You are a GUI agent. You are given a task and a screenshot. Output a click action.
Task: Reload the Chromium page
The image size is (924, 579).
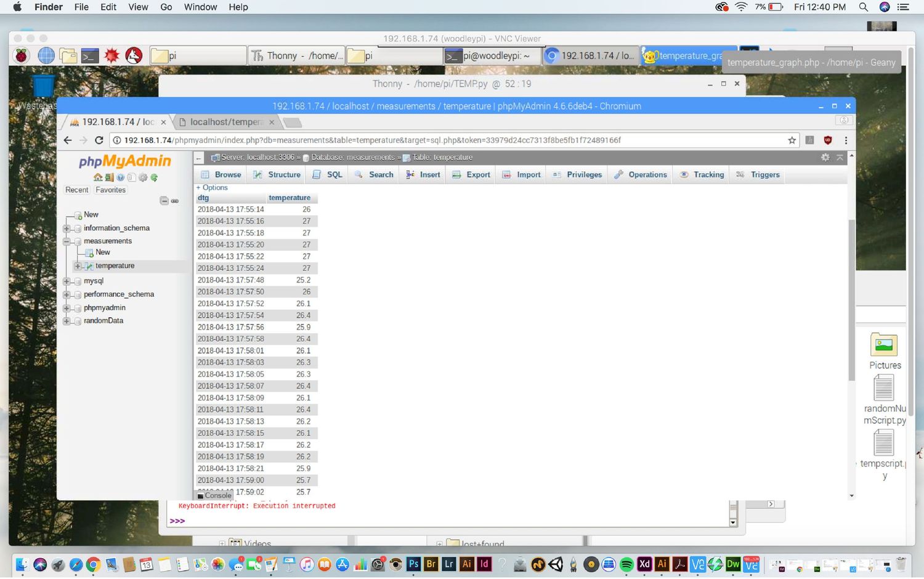(99, 140)
